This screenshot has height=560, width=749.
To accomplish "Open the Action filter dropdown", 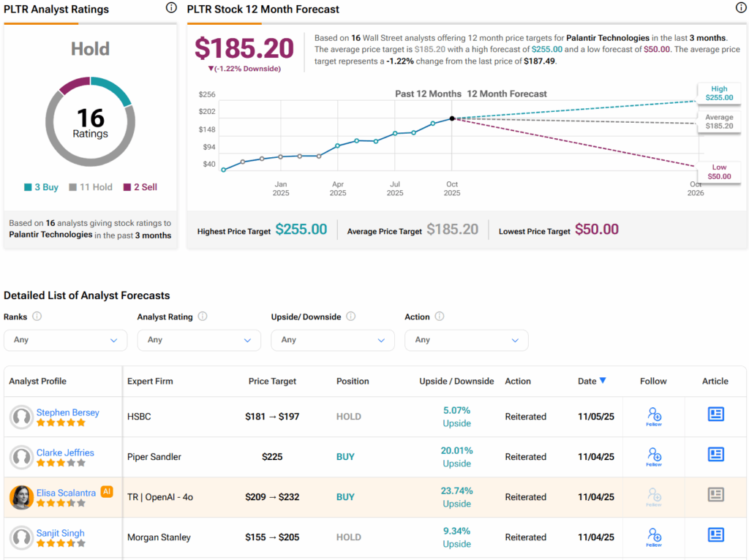I will click(466, 340).
